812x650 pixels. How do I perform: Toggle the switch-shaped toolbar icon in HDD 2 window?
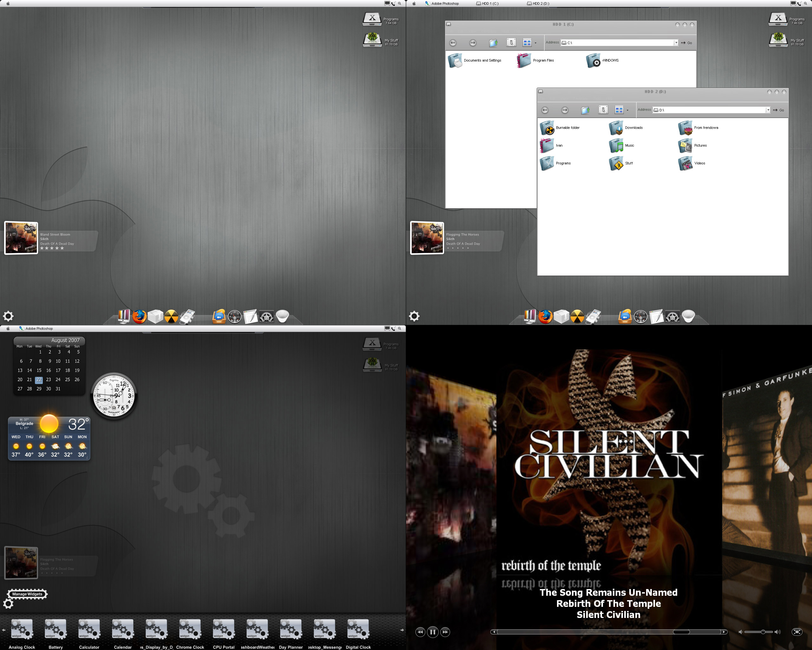(x=603, y=109)
